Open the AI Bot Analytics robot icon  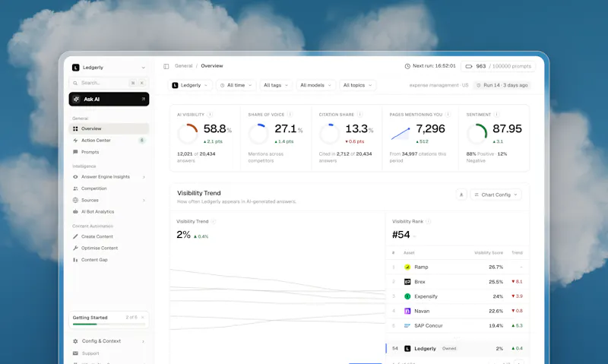75,212
